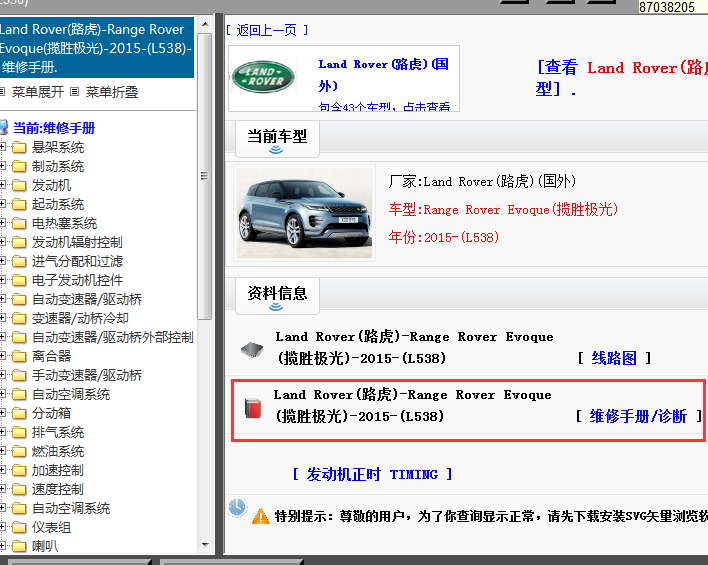Click the 制动系统 folder icon
The width and height of the screenshot is (708, 565).
(x=19, y=166)
